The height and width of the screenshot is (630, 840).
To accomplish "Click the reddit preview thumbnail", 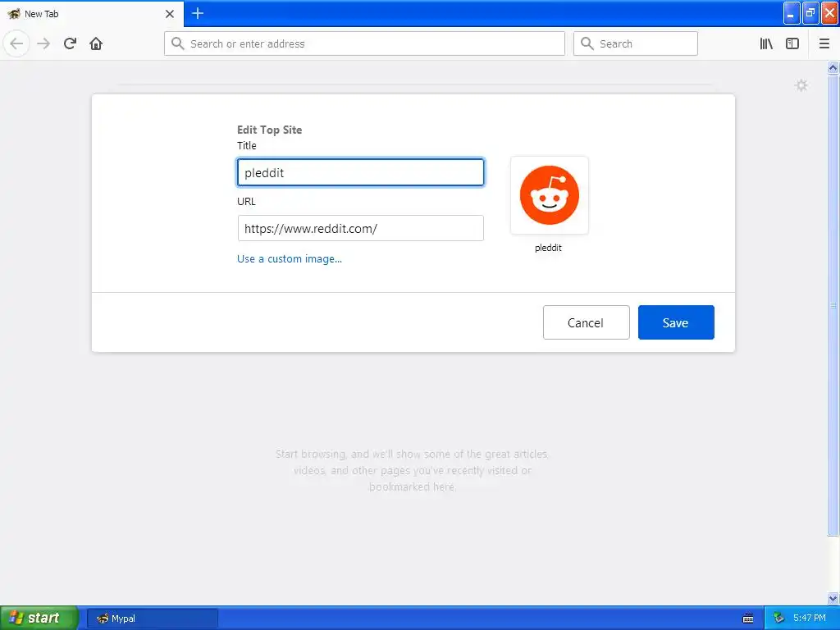I will [x=549, y=195].
